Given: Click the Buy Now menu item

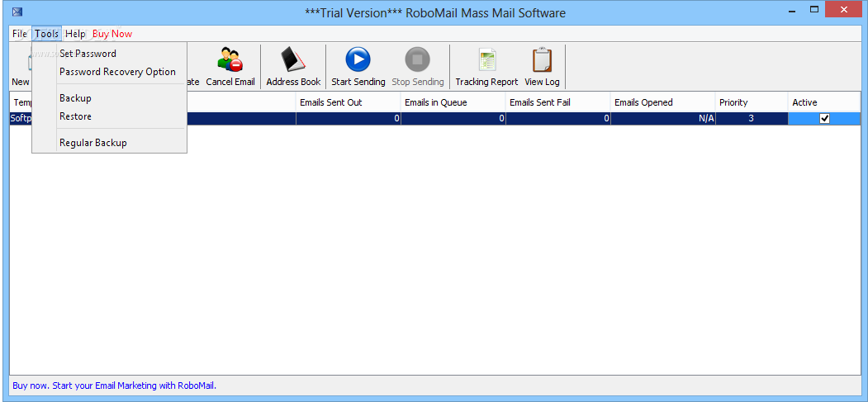Looking at the screenshot, I should pos(112,34).
